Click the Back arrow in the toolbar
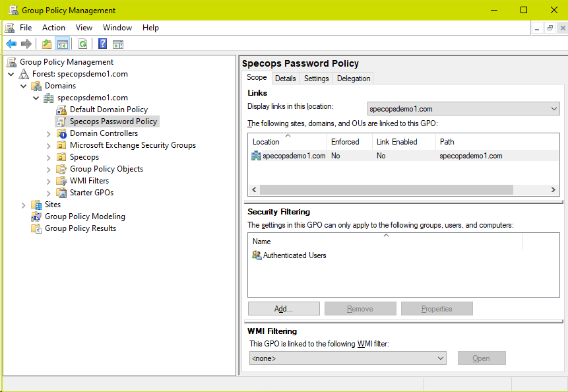The width and height of the screenshot is (568, 392). point(11,44)
